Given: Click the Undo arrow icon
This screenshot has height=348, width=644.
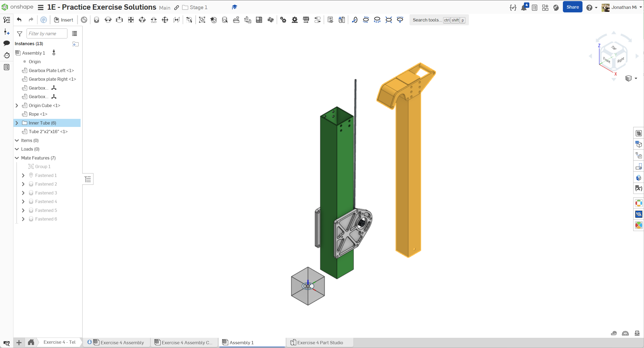Looking at the screenshot, I should click(x=19, y=20).
